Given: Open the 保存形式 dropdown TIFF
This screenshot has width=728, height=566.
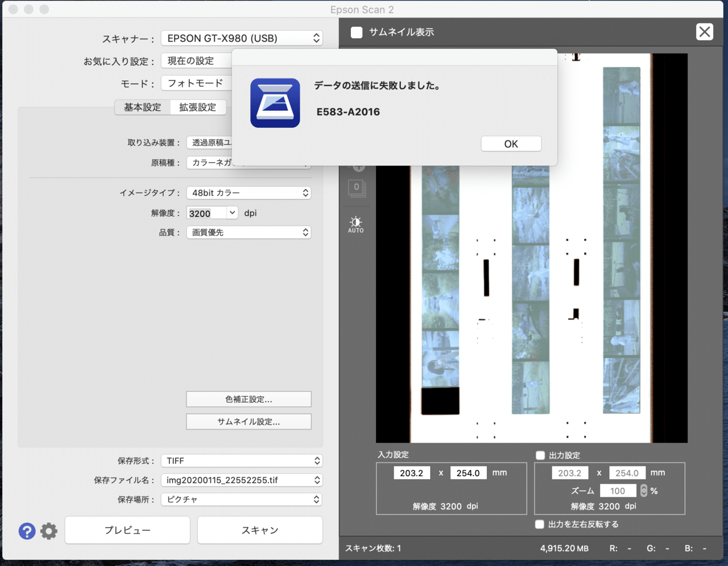Looking at the screenshot, I should tap(242, 461).
